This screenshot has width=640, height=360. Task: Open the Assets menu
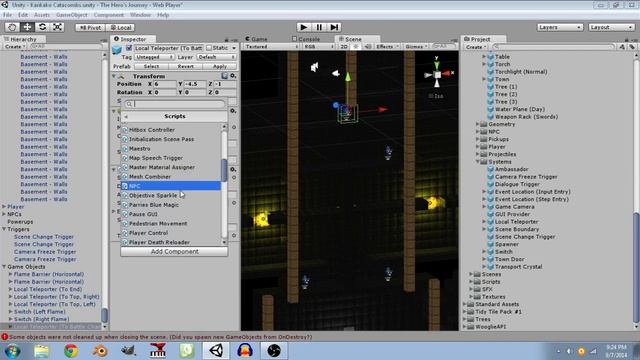42,15
